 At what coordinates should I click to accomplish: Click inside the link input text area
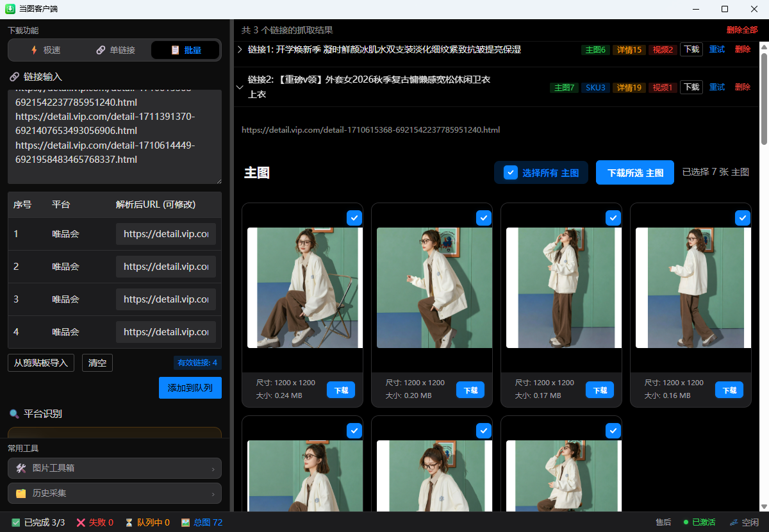[115, 137]
